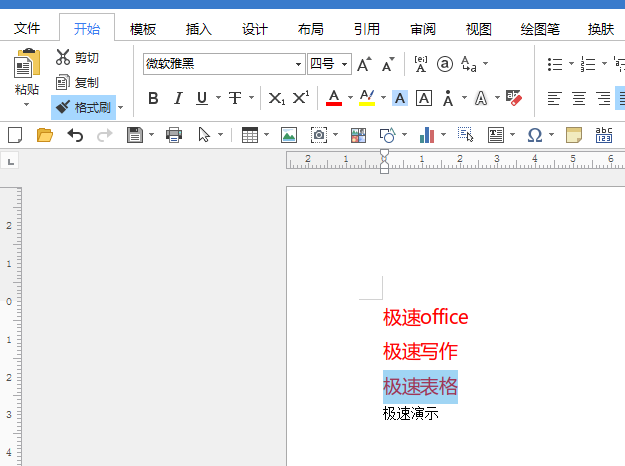Toggle Underline formatting
Viewport: 625px width, 466px height.
(x=202, y=98)
